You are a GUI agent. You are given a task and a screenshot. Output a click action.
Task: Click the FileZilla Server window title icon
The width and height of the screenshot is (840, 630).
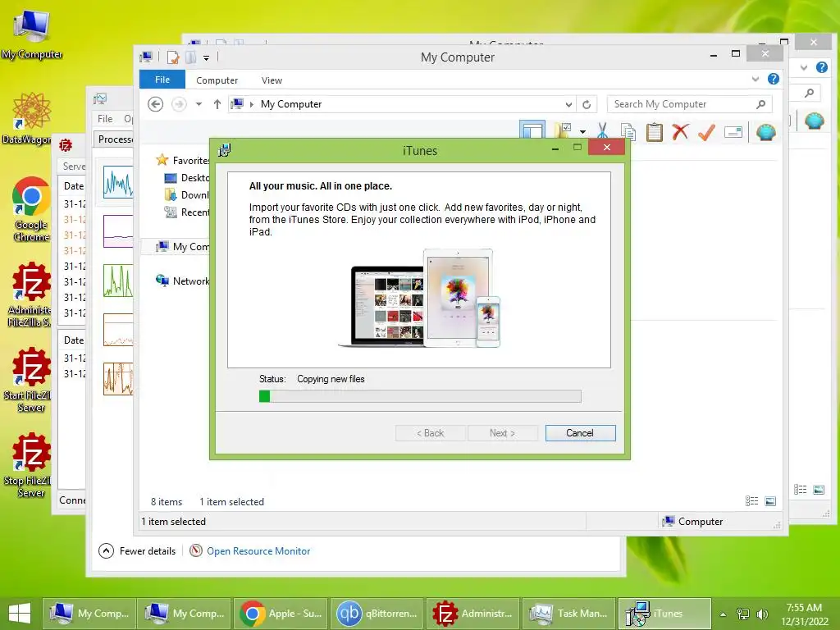[x=66, y=145]
